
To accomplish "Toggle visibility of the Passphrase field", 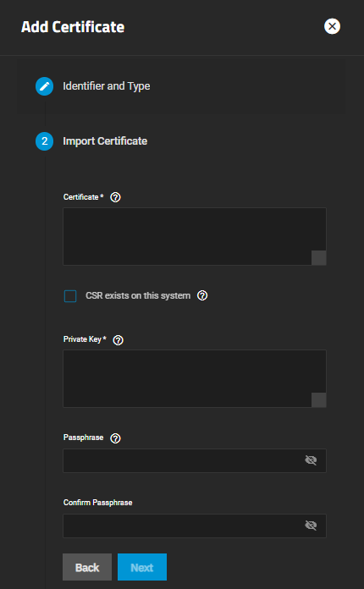I will tap(311, 460).
